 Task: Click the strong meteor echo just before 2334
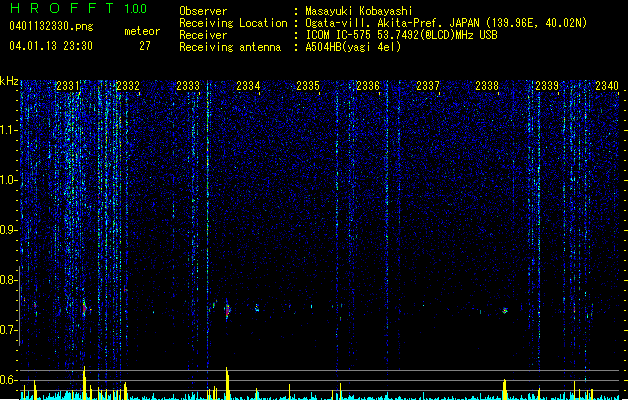227,309
